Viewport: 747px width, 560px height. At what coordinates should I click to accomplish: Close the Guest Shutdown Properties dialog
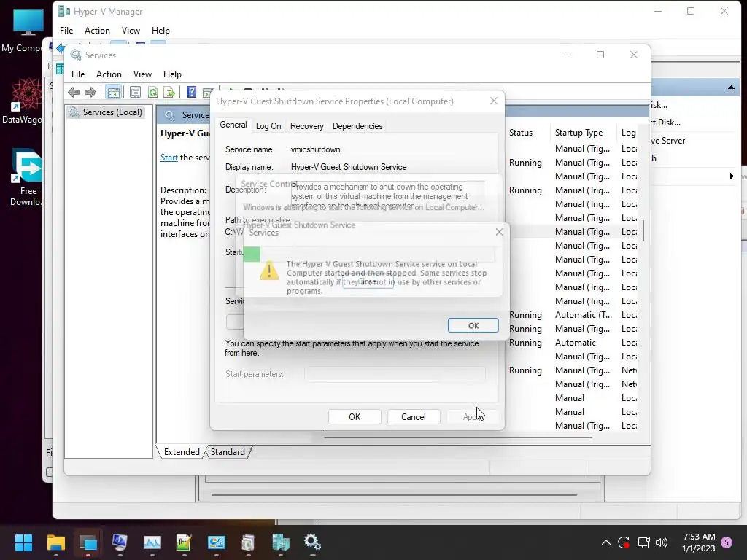coord(494,101)
